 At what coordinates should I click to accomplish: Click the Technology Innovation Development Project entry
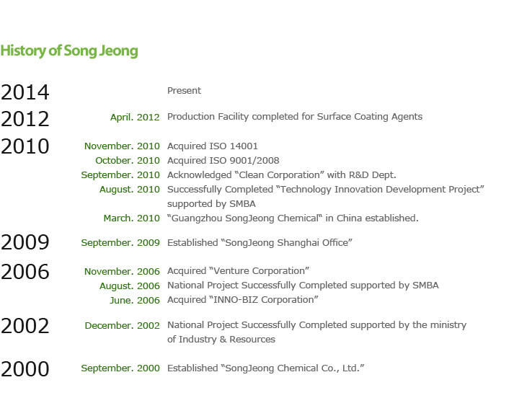(326, 196)
